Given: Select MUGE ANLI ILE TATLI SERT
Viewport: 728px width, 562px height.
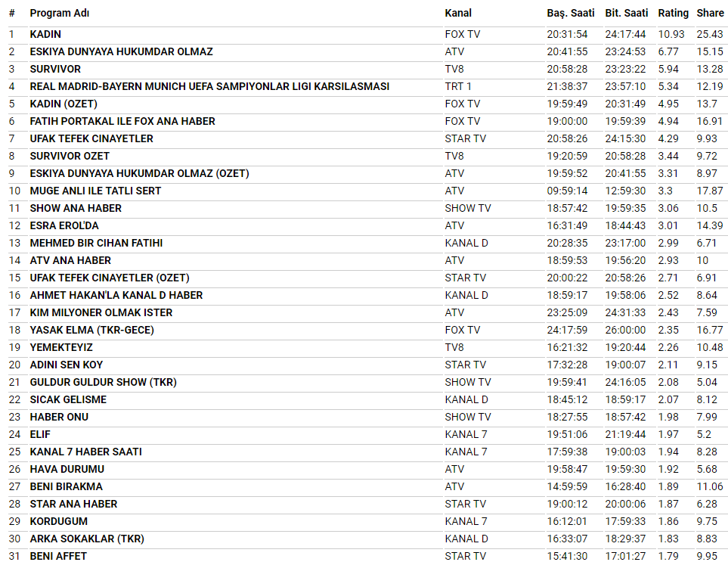Looking at the screenshot, I should (95, 191).
